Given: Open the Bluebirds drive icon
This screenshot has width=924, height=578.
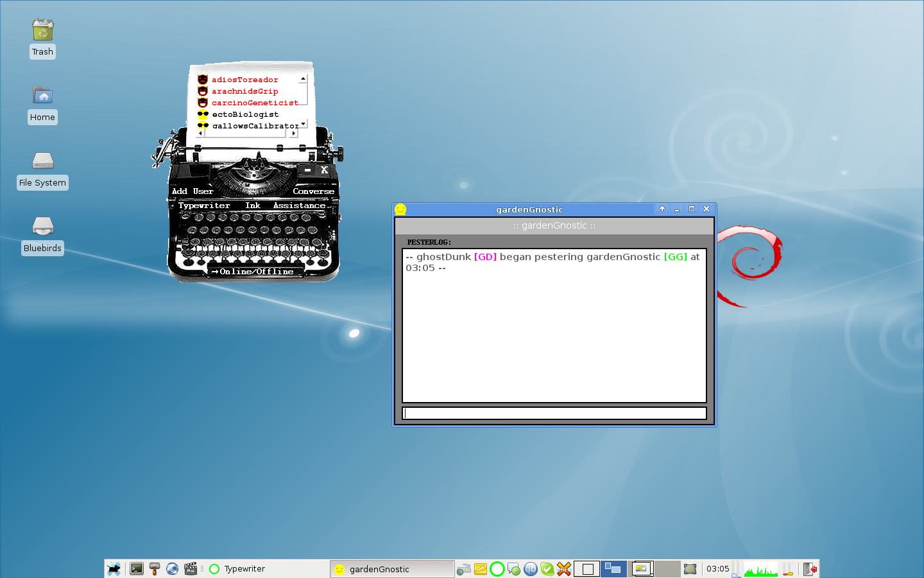Looking at the screenshot, I should click(x=42, y=227).
